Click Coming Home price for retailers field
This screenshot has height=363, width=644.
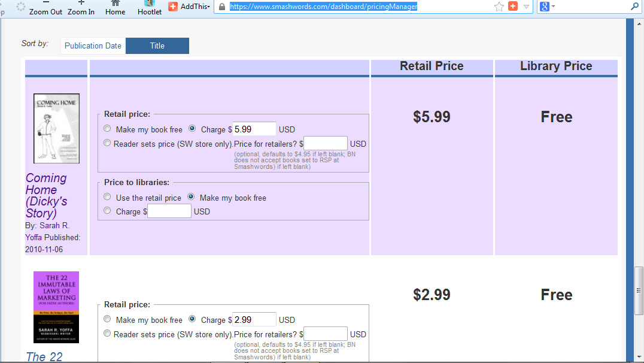[x=325, y=144]
